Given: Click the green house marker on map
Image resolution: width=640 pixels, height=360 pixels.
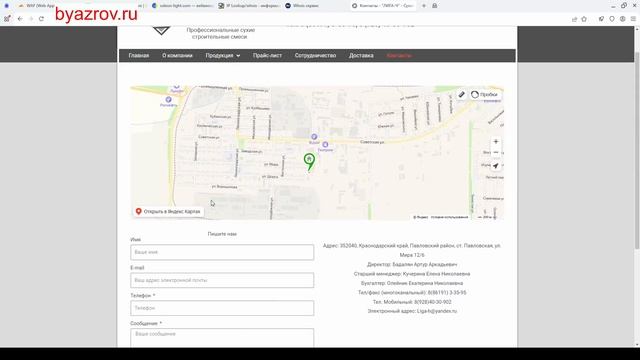Looking at the screenshot, I should 309,162.
